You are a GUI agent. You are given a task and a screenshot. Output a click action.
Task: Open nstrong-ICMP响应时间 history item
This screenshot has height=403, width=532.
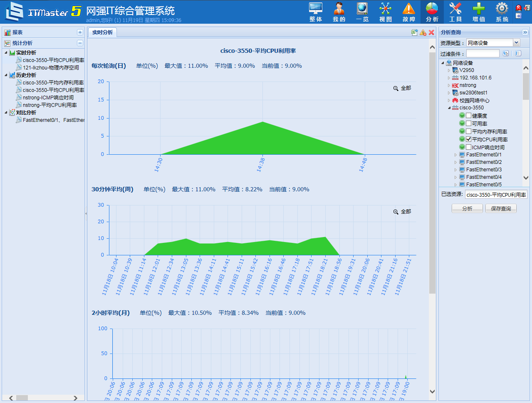point(48,98)
